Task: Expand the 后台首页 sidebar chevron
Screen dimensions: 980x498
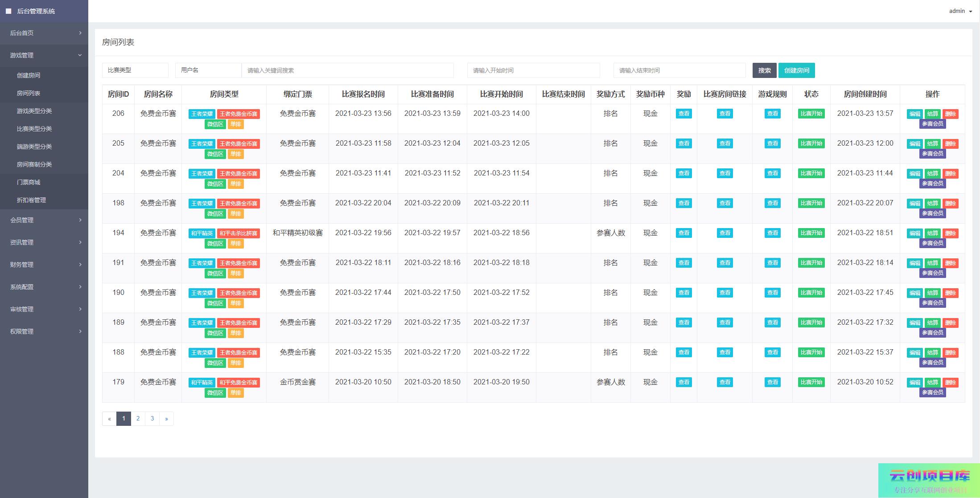Action: pos(80,33)
